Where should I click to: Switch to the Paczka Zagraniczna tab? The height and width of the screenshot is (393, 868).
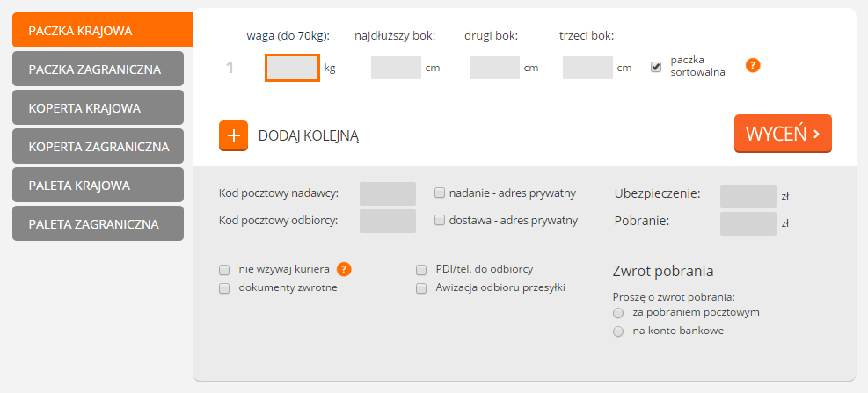98,69
